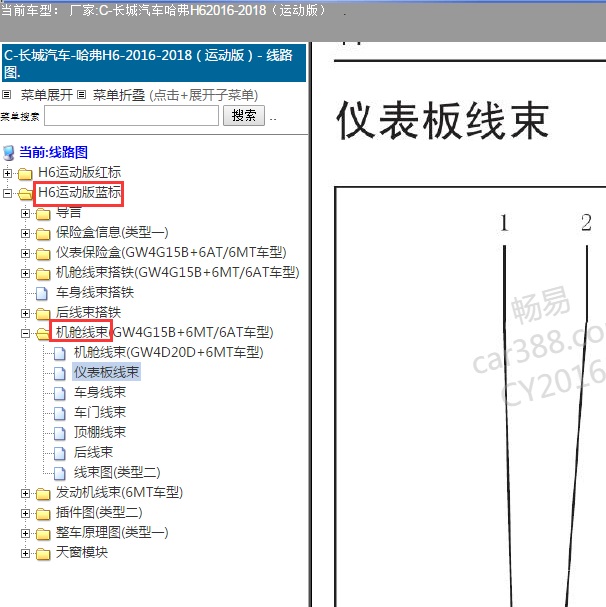Expand the 保险盒信息(类型一) node
This screenshot has height=607, width=606.
[25, 233]
